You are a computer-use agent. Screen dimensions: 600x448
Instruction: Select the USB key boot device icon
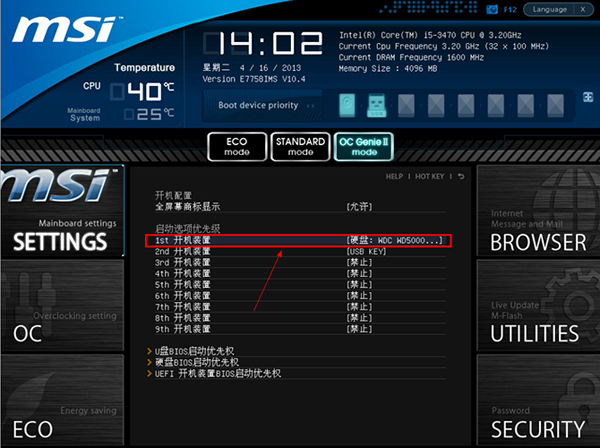(x=377, y=105)
